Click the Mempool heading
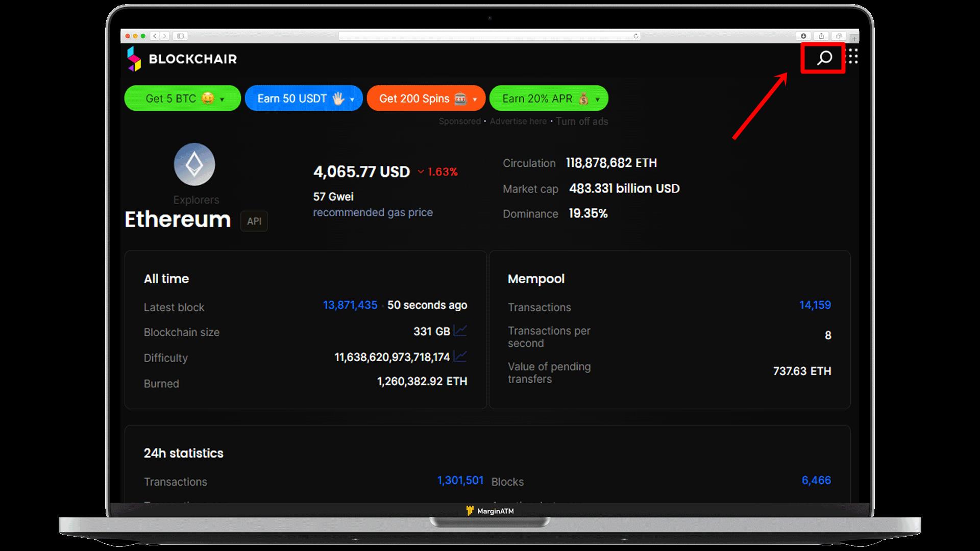 (536, 279)
